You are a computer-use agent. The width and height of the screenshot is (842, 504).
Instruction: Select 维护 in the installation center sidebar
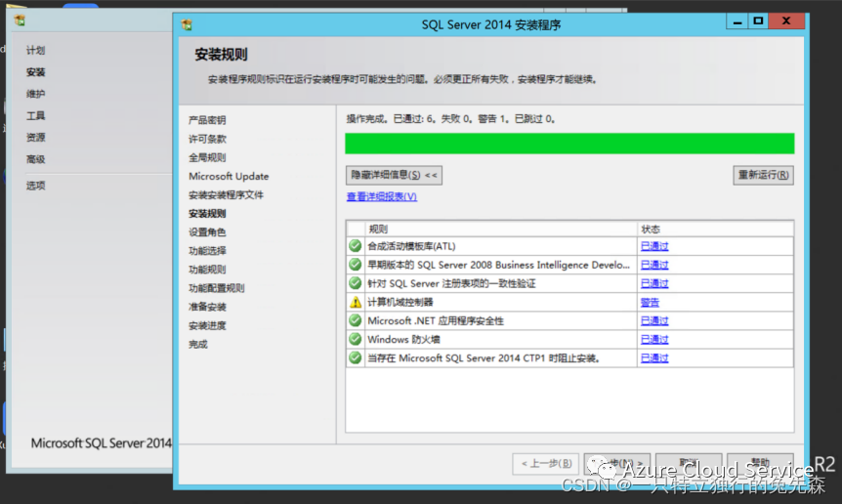tap(35, 94)
